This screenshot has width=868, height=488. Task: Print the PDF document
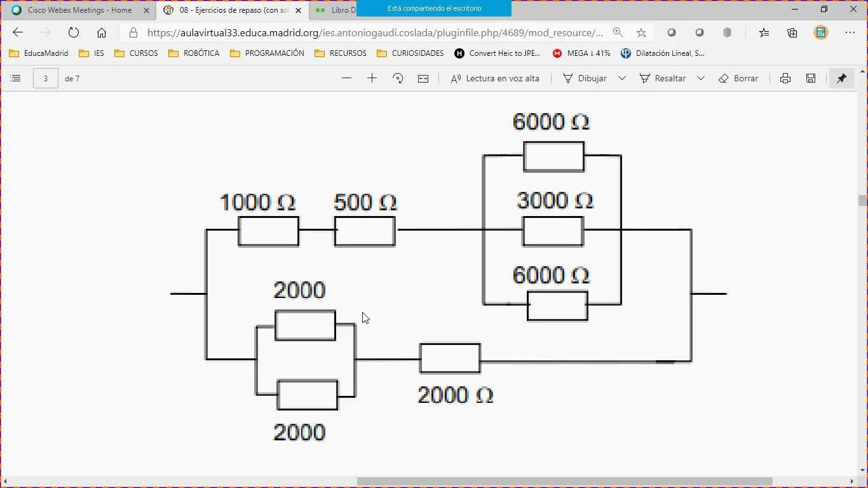[x=785, y=78]
